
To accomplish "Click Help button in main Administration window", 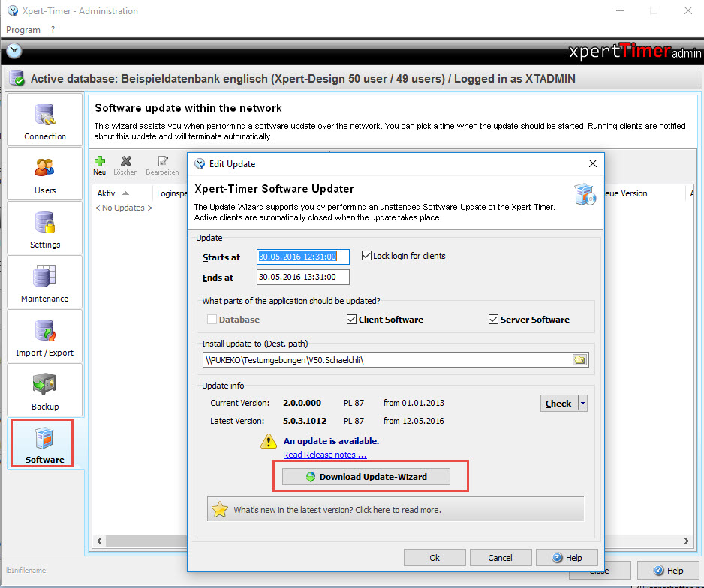I will click(x=669, y=571).
